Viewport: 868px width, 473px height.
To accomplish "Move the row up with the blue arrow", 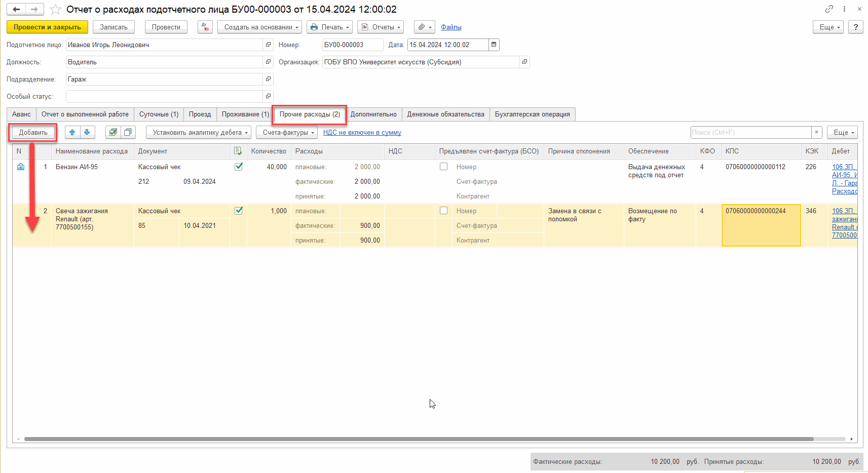I will [x=72, y=132].
